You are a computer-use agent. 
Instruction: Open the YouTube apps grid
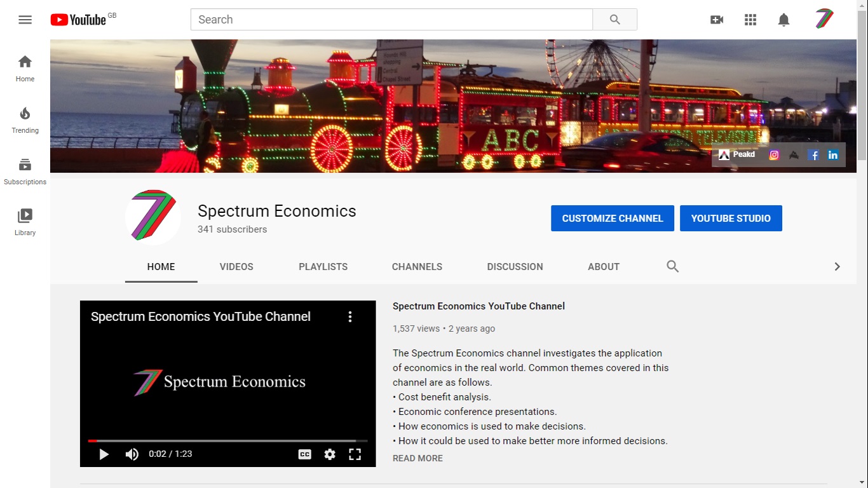tap(750, 20)
